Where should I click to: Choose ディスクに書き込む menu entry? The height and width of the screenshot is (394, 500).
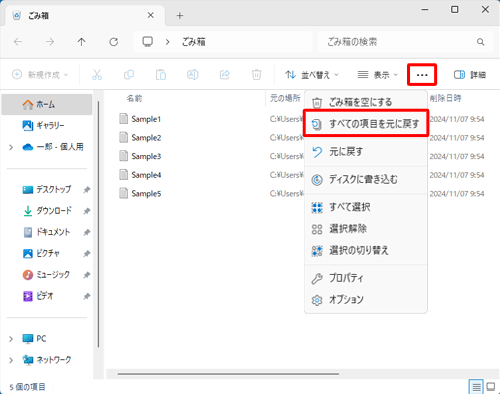point(366,180)
